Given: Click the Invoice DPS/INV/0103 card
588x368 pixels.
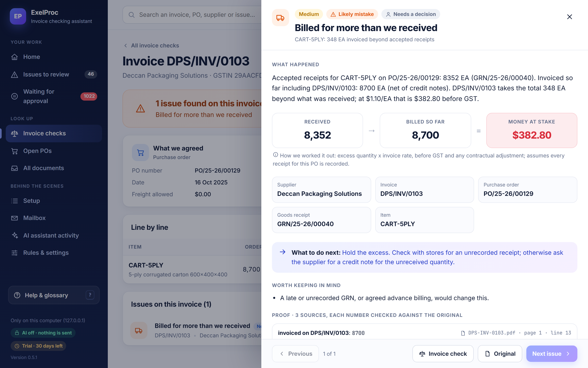Looking at the screenshot, I should point(424,190).
